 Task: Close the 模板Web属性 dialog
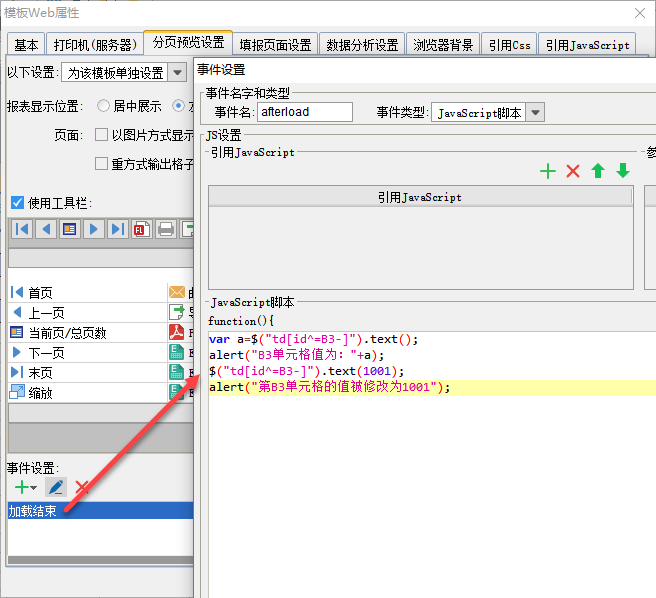[640, 13]
